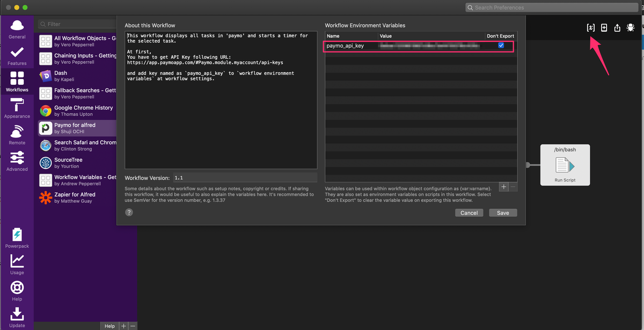Click the Search Preferences field
The image size is (644, 330).
(552, 8)
